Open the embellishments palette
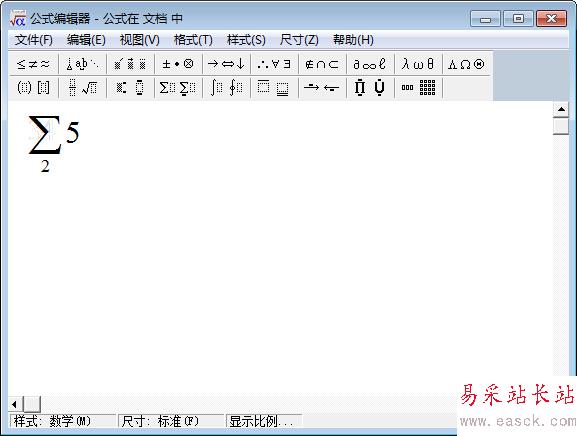 (x=130, y=64)
